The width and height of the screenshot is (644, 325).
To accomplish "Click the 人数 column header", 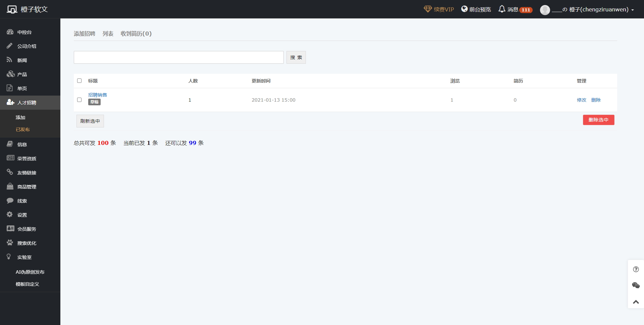I will 193,81.
